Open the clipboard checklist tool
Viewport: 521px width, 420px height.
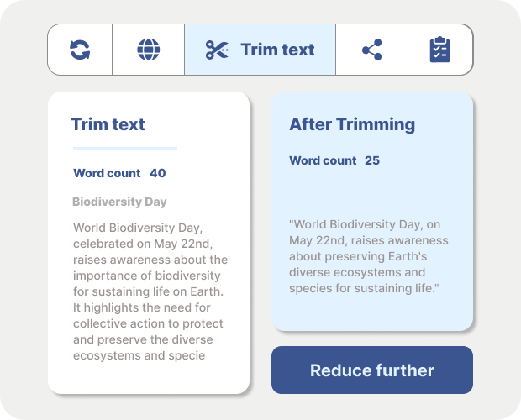click(439, 50)
